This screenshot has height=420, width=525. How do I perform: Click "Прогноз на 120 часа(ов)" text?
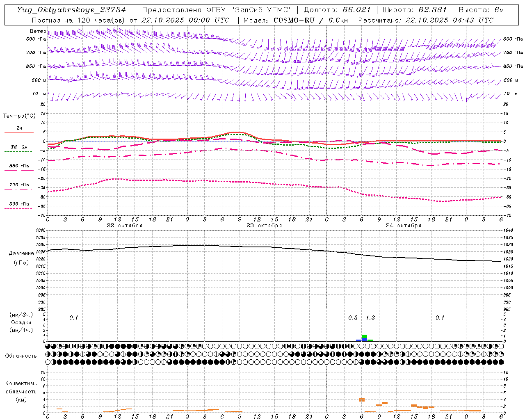point(79,20)
